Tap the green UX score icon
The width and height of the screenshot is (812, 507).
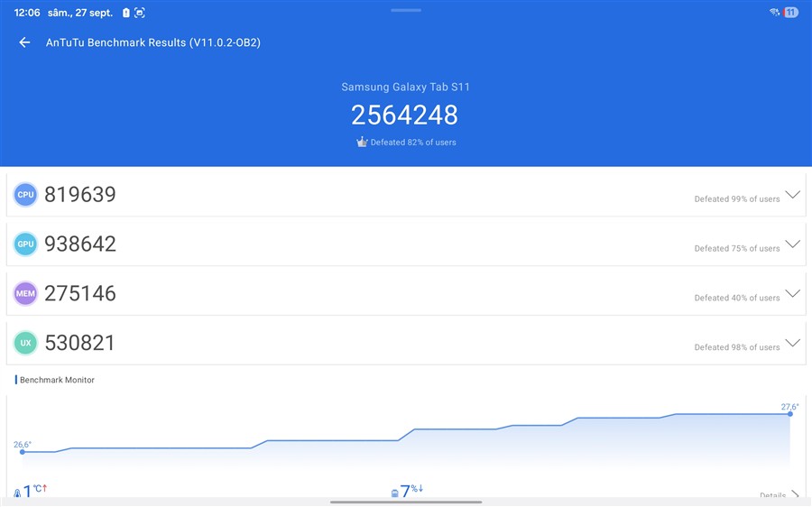[25, 343]
